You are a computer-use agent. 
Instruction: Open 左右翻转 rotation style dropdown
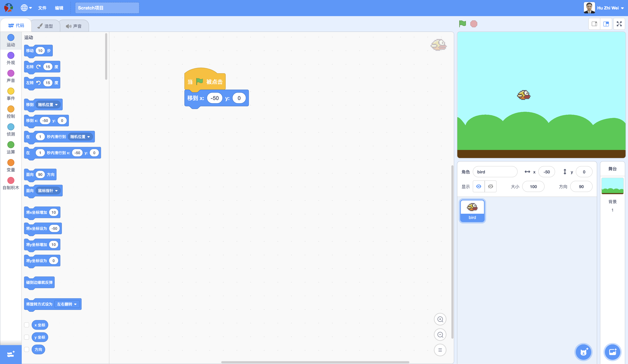pos(67,304)
